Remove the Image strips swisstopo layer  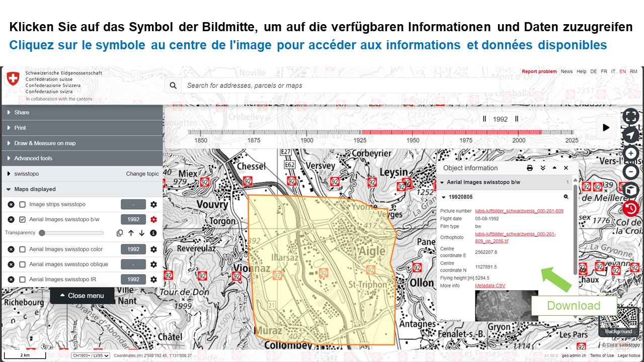[x=11, y=205]
